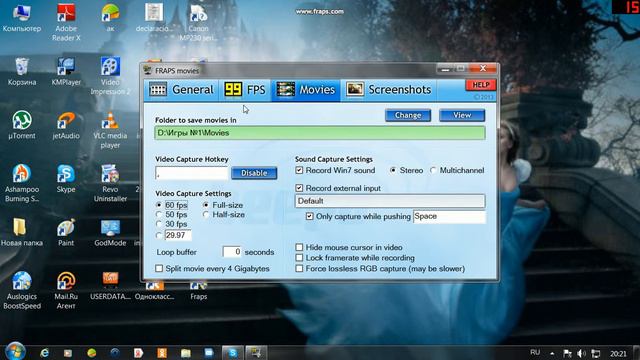This screenshot has width=640, height=360.
Task: Click the GodMode desktop icon
Action: point(110,232)
